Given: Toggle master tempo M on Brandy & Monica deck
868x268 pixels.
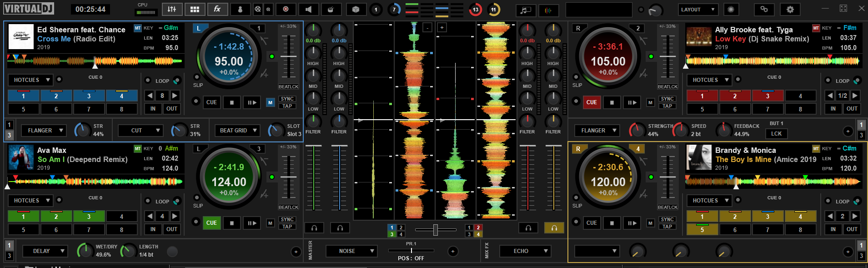Looking at the screenshot, I should coord(651,223).
